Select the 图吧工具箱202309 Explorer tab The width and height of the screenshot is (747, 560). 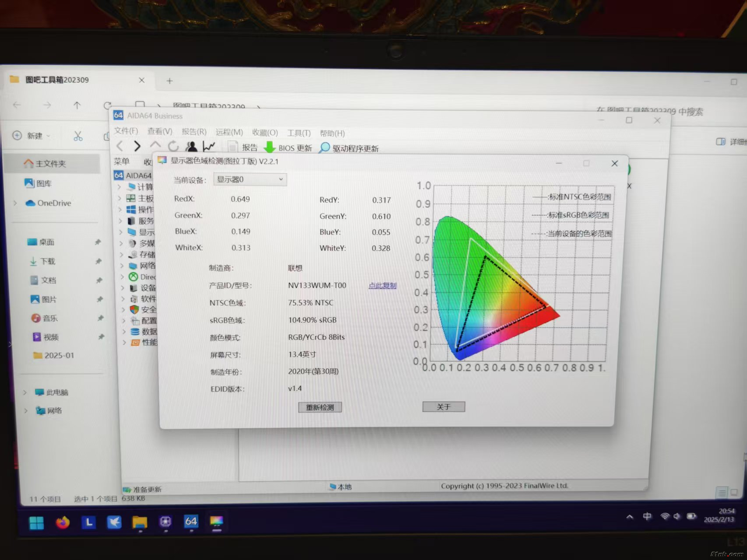79,80
